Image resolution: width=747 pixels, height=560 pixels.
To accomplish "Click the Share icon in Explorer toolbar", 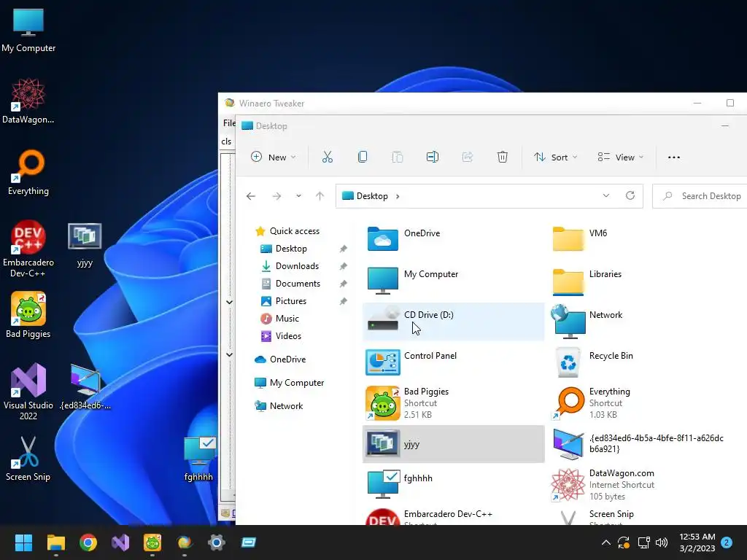I will pos(468,157).
